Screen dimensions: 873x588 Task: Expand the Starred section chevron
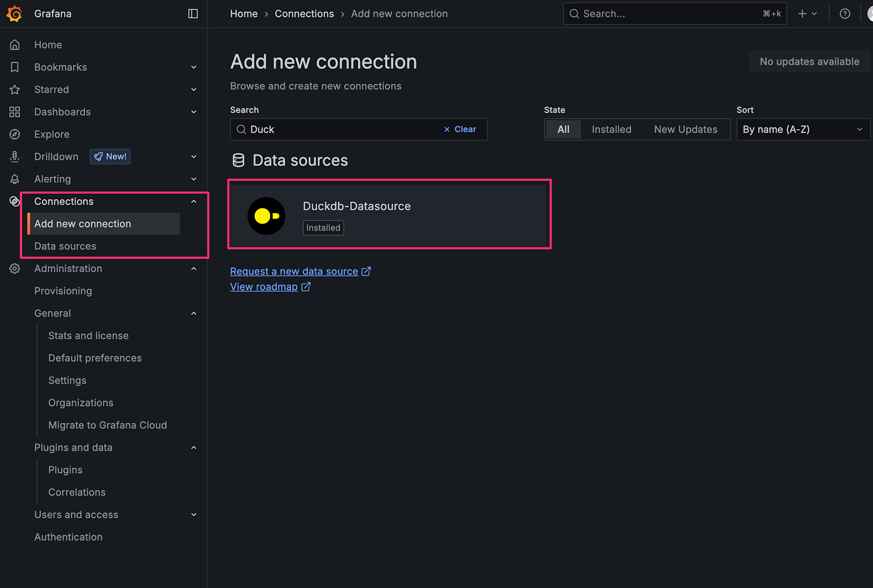(x=194, y=89)
